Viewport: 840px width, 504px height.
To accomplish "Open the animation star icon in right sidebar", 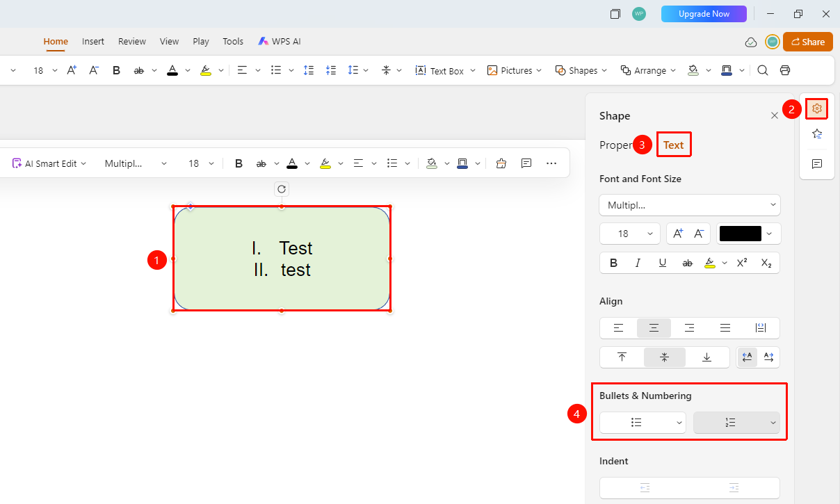I will pos(817,134).
